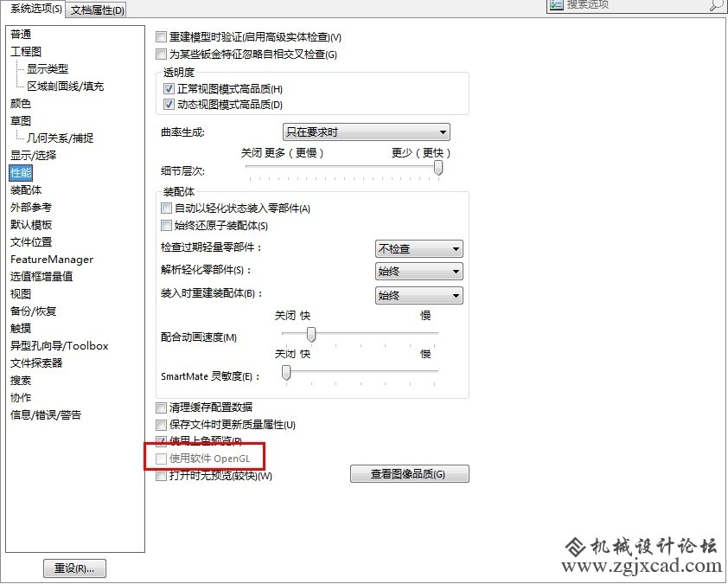
Task: Click the 重设(R)... button
Action: point(74,568)
